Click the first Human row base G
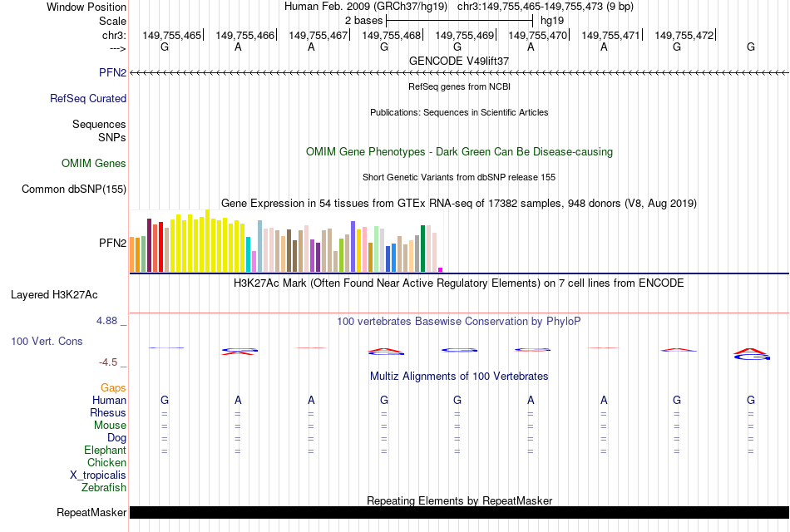The image size is (790, 532). coord(165,400)
